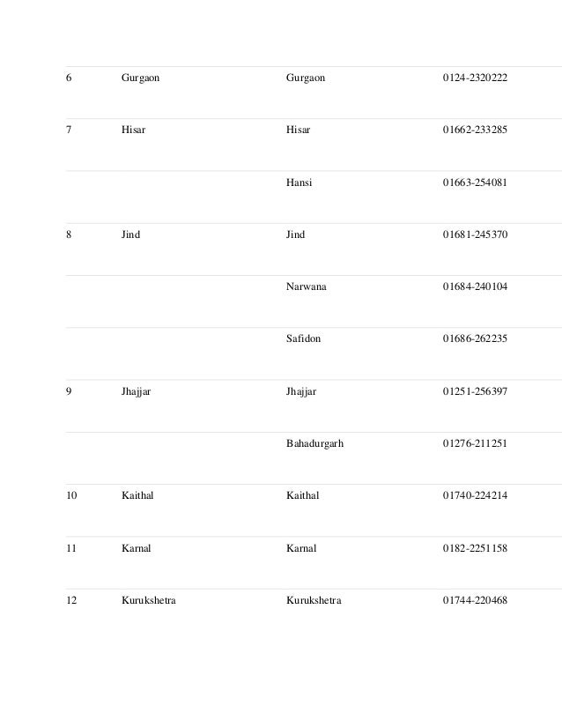Click serial number 12 in the first column

tap(71, 601)
